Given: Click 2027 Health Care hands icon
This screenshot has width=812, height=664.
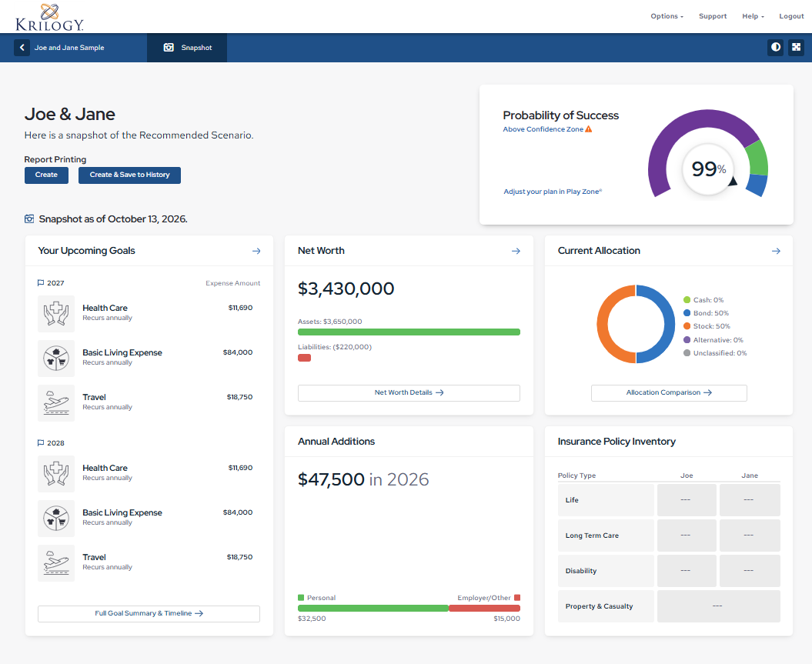Looking at the screenshot, I should (56, 314).
